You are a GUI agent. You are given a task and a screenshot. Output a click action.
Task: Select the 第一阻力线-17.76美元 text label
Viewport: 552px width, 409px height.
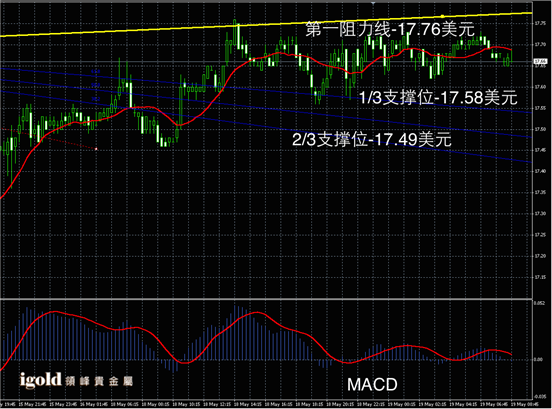click(x=390, y=29)
